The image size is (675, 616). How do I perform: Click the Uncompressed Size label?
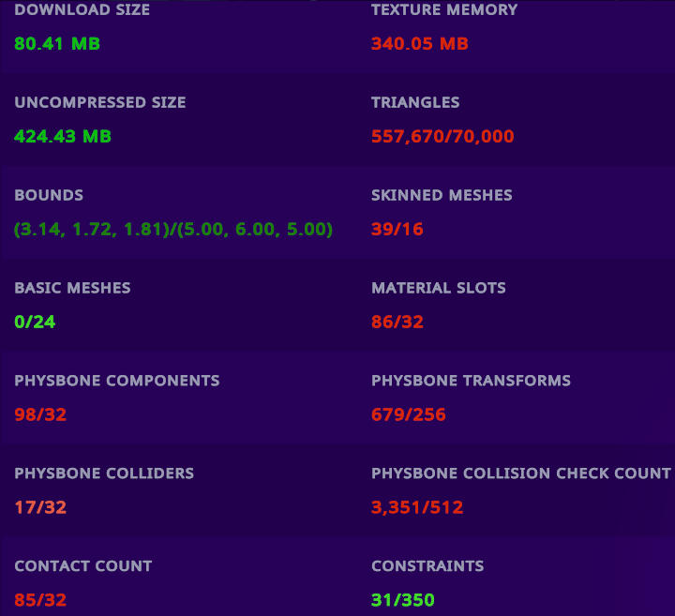tap(100, 102)
